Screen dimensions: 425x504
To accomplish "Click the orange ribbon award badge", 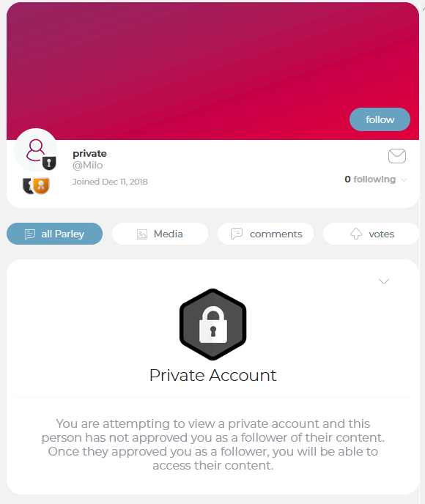I will pos(41,185).
